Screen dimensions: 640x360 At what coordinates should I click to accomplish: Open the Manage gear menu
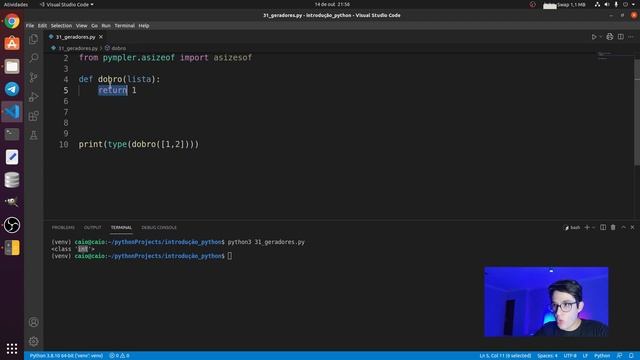(x=33, y=341)
